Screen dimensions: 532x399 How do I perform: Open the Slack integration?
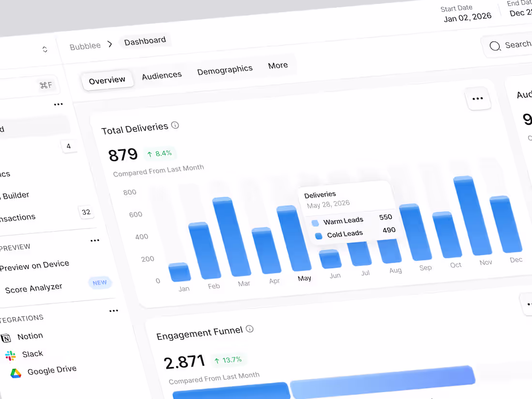(x=32, y=354)
